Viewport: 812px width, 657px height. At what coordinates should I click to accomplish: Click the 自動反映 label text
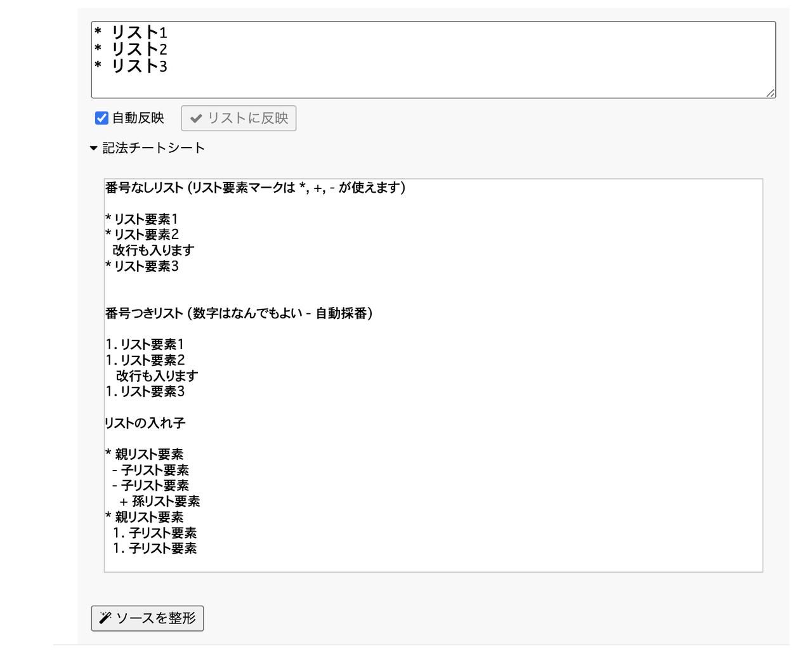pos(138,118)
